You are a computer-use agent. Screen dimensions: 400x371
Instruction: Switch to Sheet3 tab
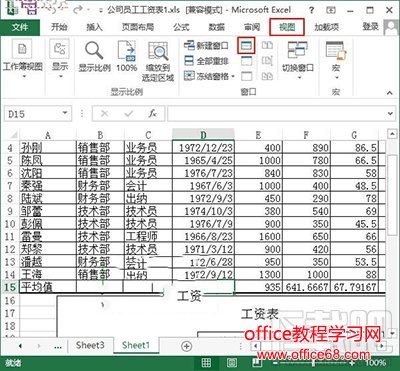pyautogui.click(x=90, y=345)
